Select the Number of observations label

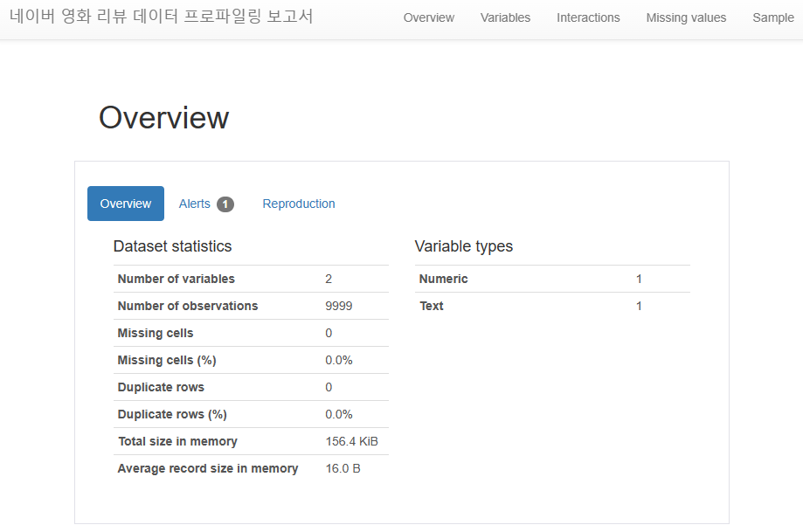coord(188,307)
